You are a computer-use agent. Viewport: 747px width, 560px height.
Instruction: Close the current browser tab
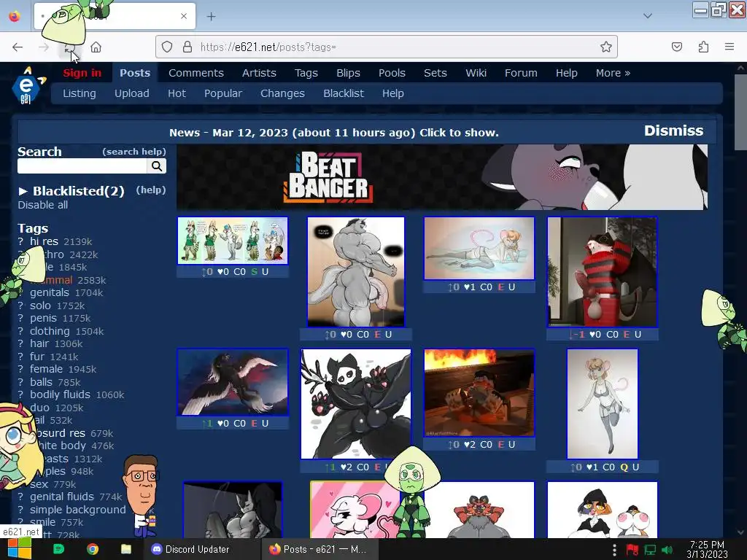(184, 16)
